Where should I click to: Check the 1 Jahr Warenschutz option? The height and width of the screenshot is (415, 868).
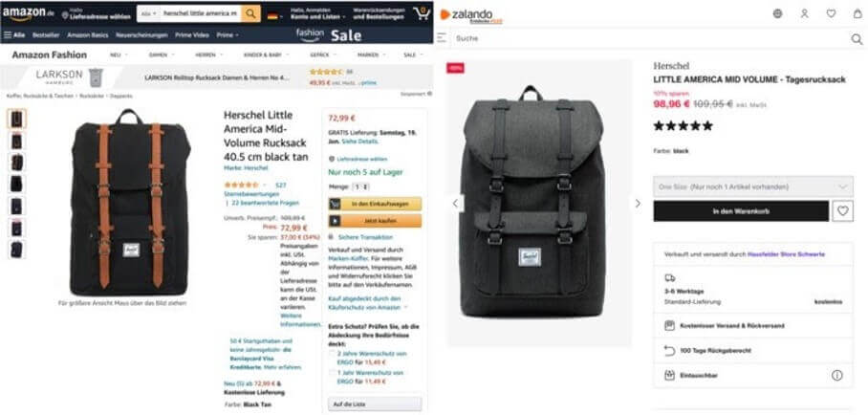point(332,373)
